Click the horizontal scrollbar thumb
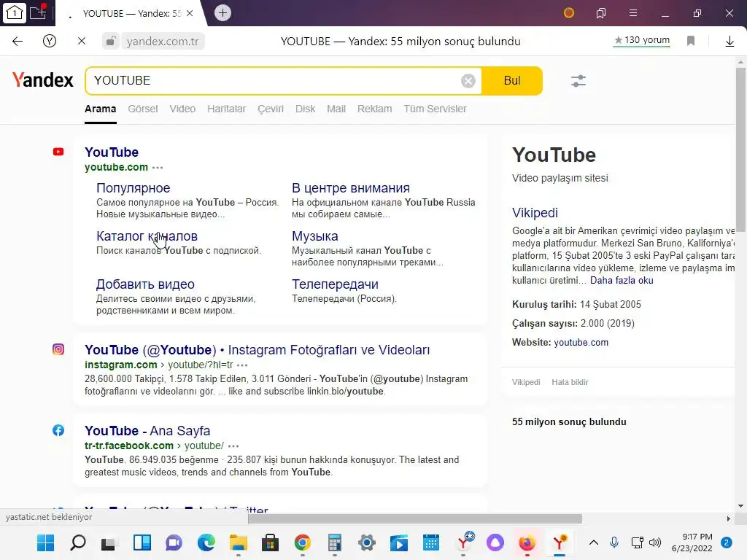The image size is (747, 560). [x=415, y=518]
